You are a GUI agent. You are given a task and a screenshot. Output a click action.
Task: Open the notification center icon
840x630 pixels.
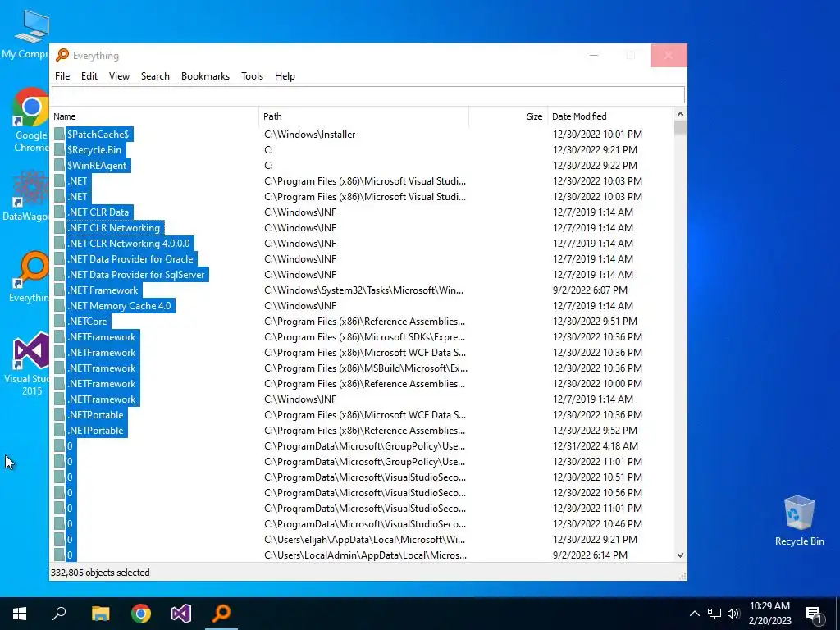pyautogui.click(x=815, y=614)
